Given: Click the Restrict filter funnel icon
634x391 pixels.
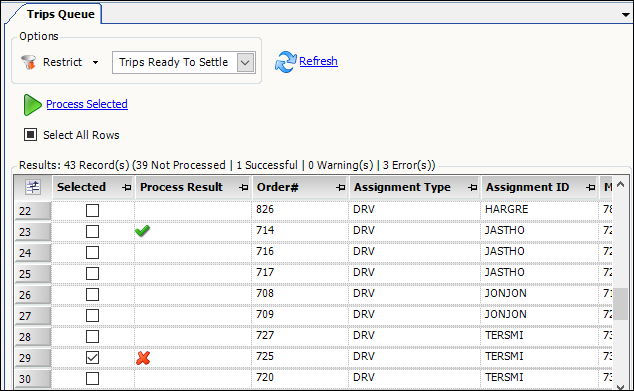Looking at the screenshot, I should [x=28, y=62].
